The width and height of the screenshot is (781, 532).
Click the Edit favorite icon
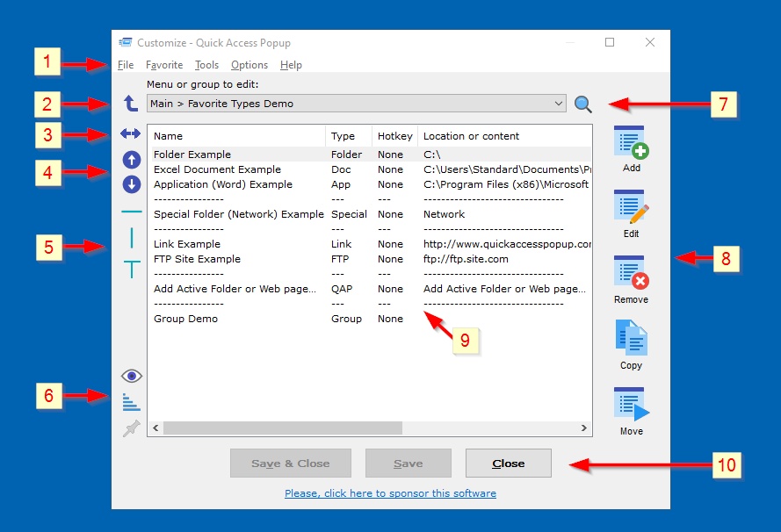(x=629, y=209)
